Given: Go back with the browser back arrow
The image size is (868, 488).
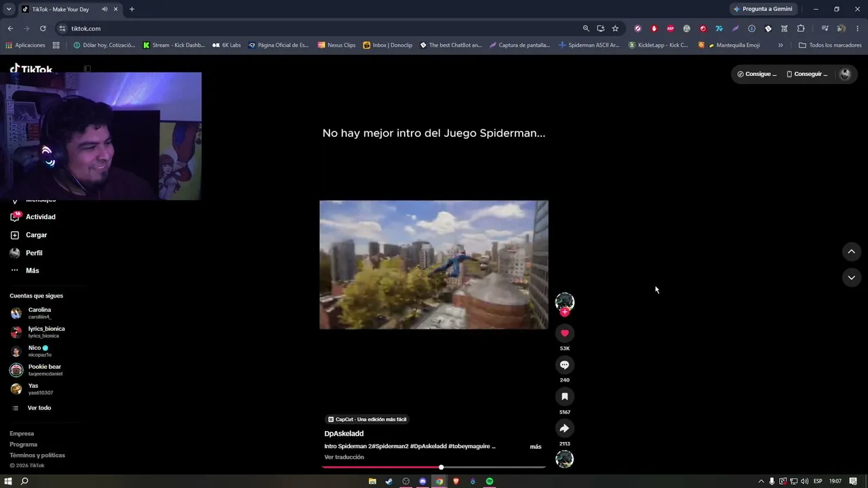Looking at the screenshot, I should point(10,28).
